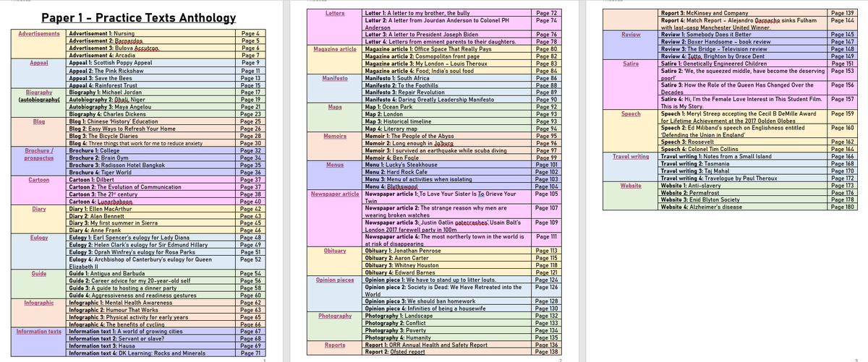Open the Website category link
The width and height of the screenshot is (868, 362).
point(631,185)
